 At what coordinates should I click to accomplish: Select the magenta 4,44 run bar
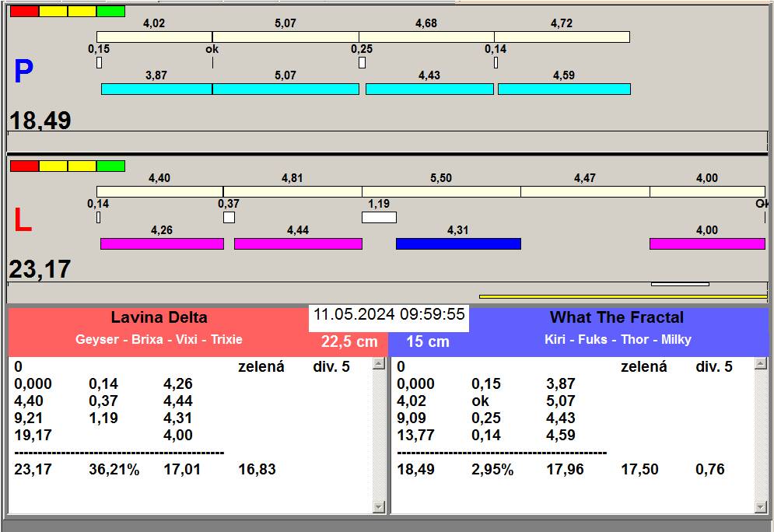[298, 244]
